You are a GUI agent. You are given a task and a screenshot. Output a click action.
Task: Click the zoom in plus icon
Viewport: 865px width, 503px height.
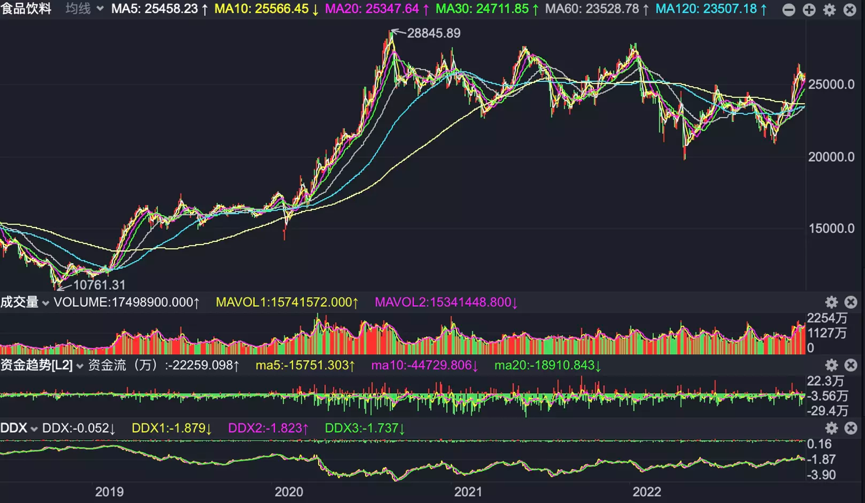pos(809,9)
